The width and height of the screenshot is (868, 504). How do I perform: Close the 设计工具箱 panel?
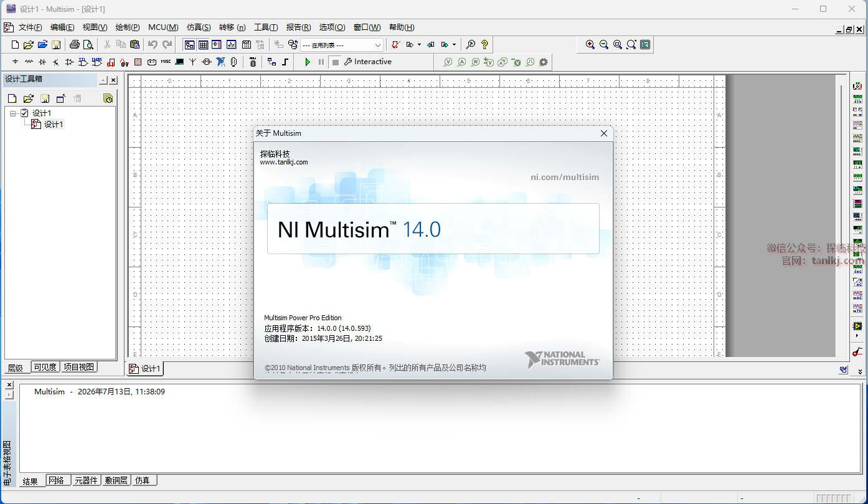pos(113,80)
